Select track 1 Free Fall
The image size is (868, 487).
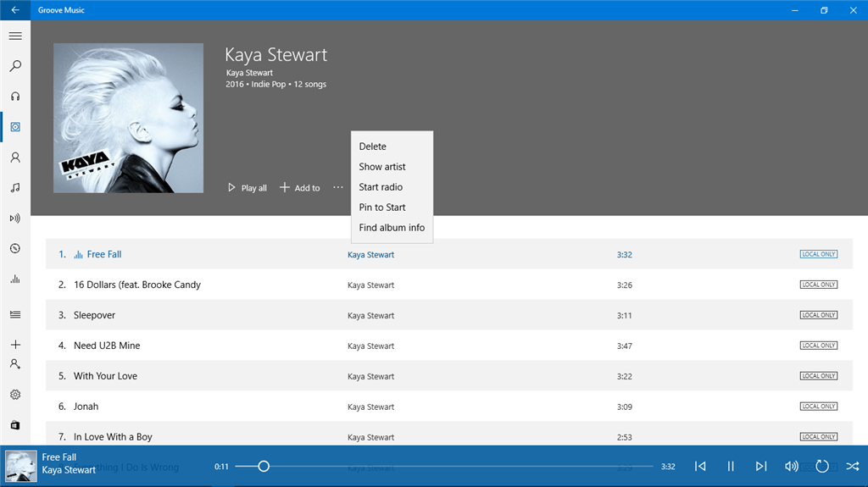pos(449,254)
